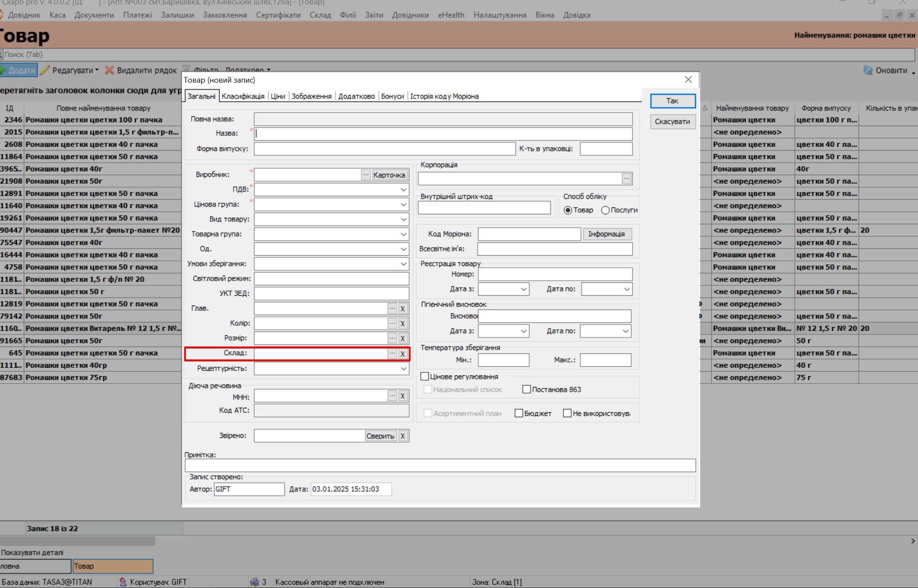Image resolution: width=918 pixels, height=588 pixels.
Task: Open Виробник lookup with ellipsis button
Action: (x=365, y=175)
